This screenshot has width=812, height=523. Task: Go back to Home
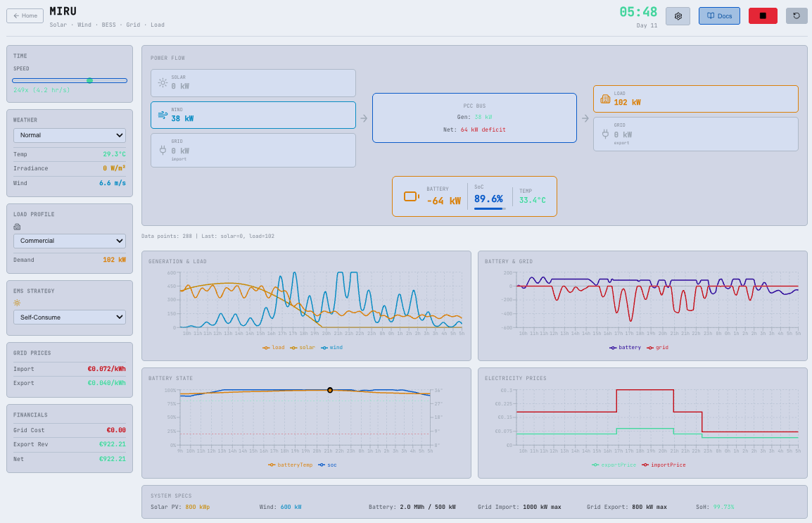pos(25,15)
